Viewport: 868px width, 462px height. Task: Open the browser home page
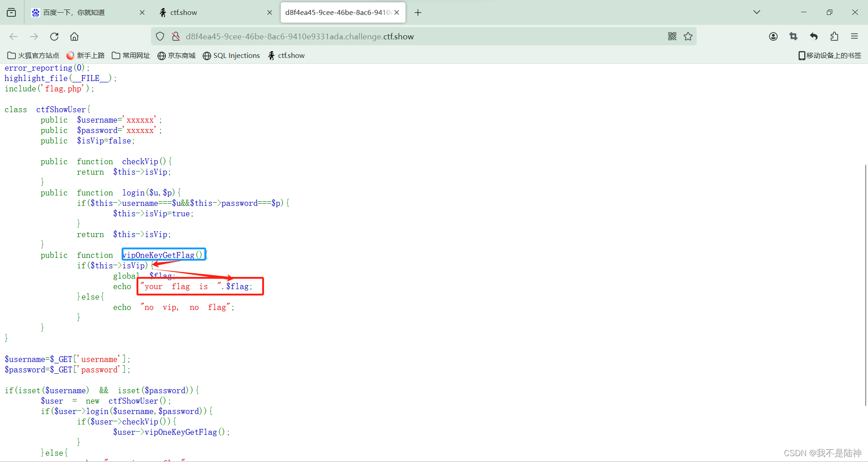point(74,36)
